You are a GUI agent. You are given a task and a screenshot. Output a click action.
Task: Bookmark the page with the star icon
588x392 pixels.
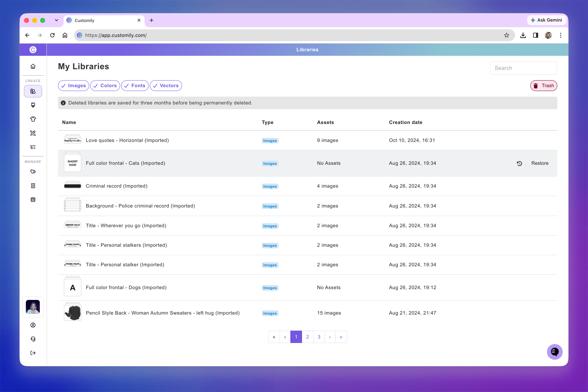pos(506,35)
